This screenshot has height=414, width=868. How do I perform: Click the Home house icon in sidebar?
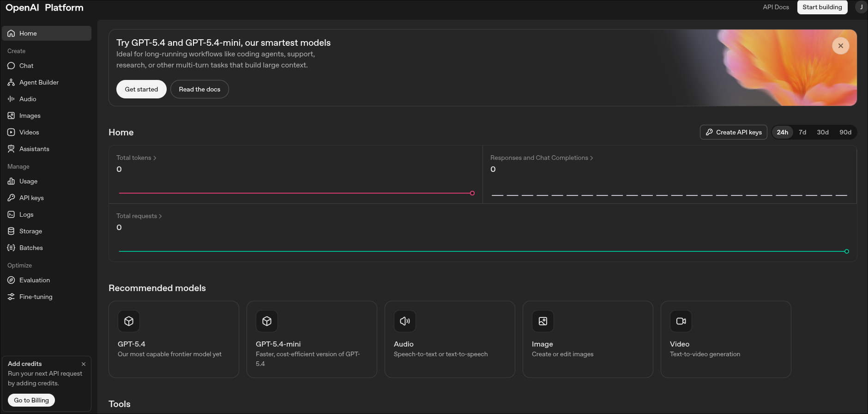coord(11,33)
